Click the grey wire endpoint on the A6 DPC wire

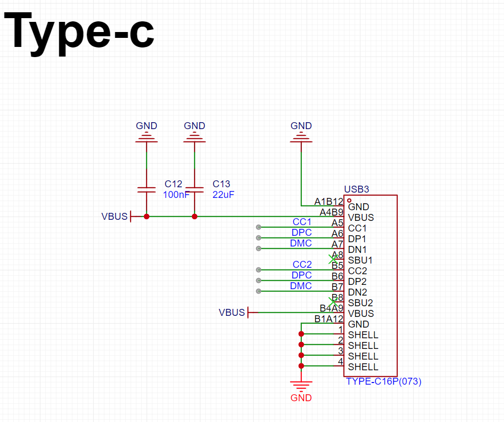tap(259, 238)
